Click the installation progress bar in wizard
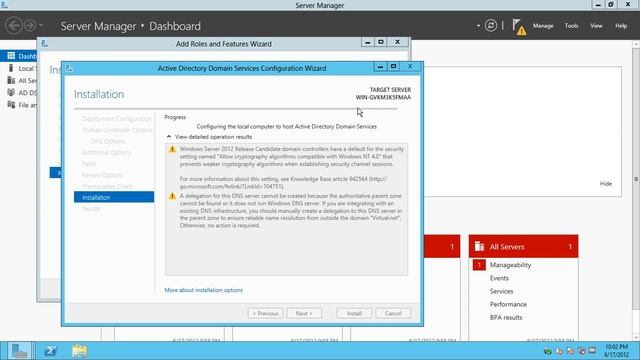 (x=236, y=109)
